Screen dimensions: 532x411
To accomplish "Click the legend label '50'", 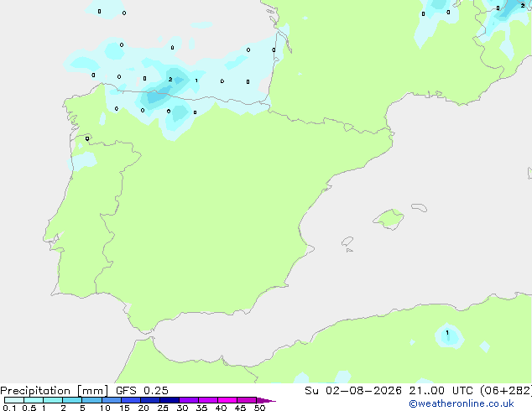I will click(259, 408).
